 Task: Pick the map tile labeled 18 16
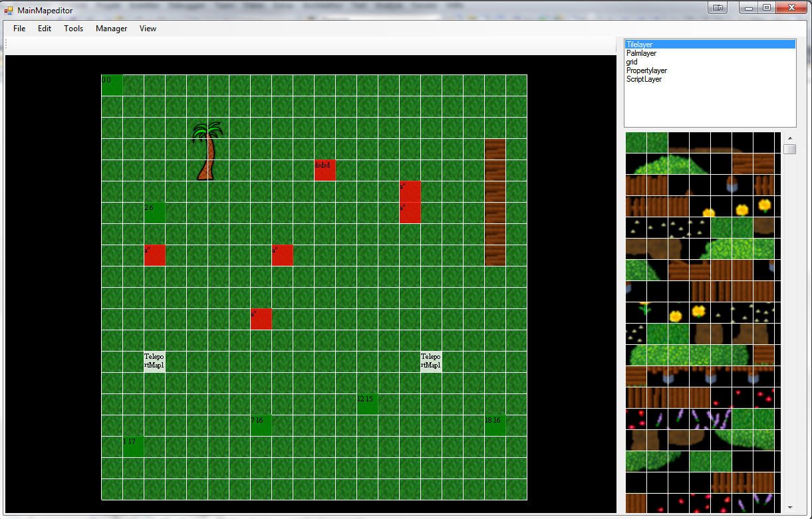pyautogui.click(x=495, y=425)
